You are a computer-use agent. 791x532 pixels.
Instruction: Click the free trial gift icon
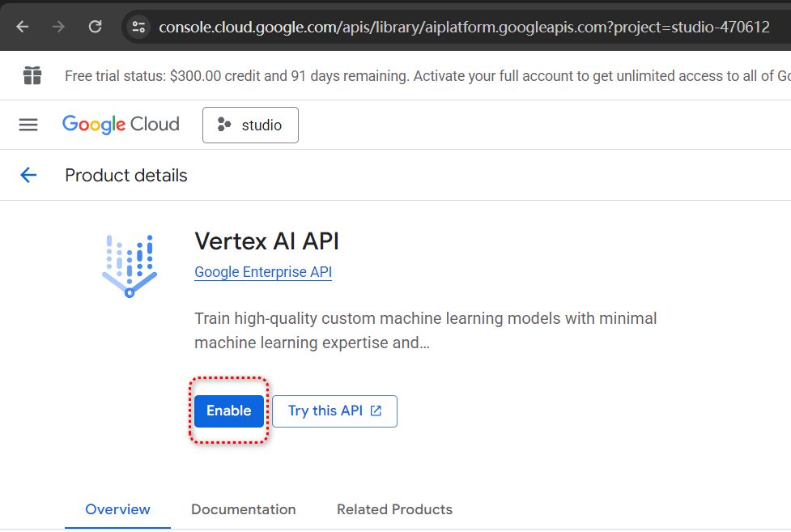click(x=32, y=76)
